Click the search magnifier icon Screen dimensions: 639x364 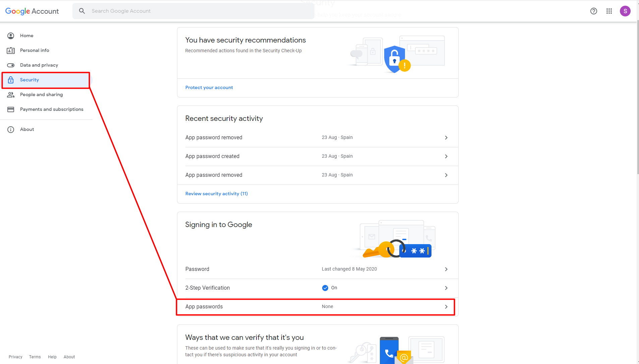(82, 11)
